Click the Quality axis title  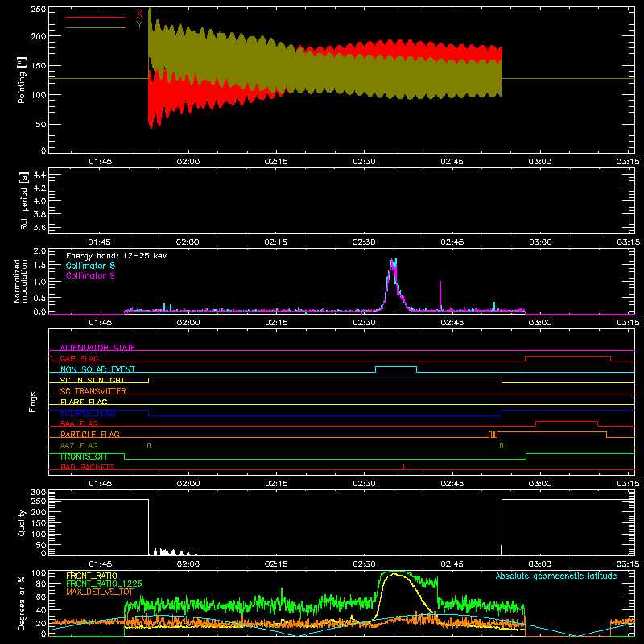coord(22,522)
